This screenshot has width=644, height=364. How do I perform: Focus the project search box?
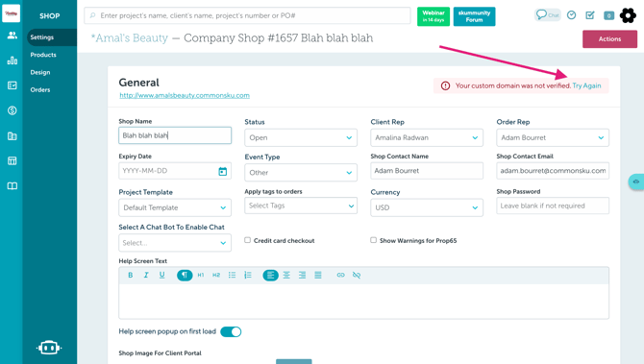coord(247,15)
